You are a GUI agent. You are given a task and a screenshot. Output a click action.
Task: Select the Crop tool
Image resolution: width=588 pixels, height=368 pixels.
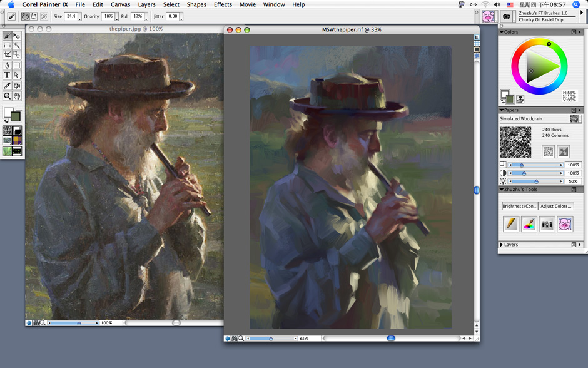click(x=7, y=55)
